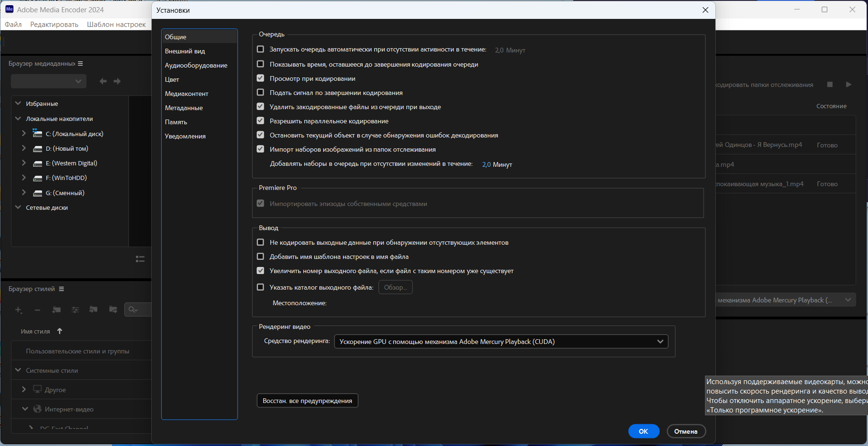Uncheck Разрешить параллельное кодирование
Screen dimensions: 868x446
pos(260,121)
